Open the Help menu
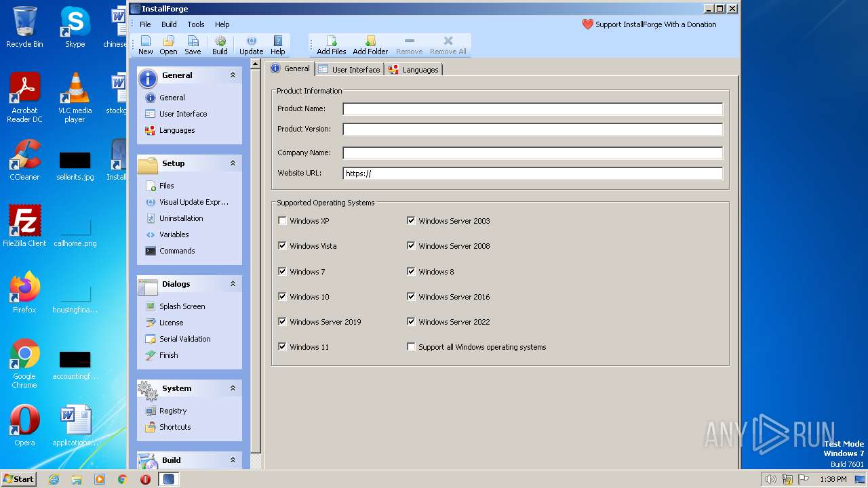Image resolution: width=868 pixels, height=488 pixels. (x=222, y=24)
